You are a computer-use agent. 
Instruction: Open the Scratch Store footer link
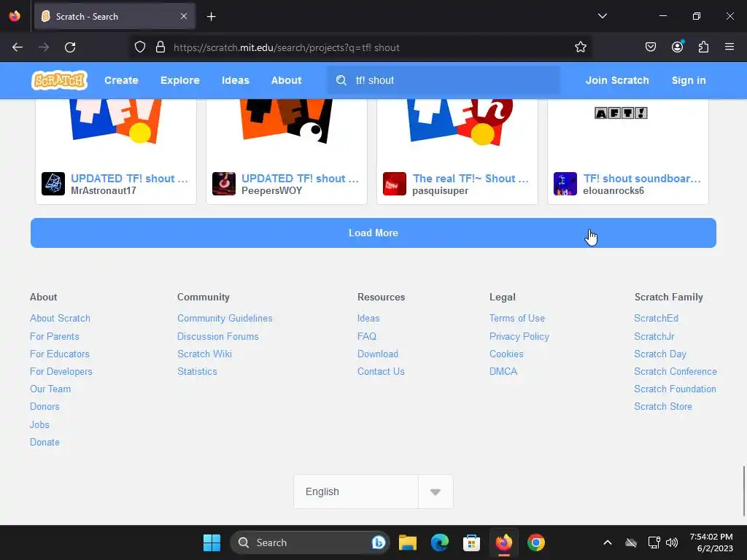(x=663, y=407)
